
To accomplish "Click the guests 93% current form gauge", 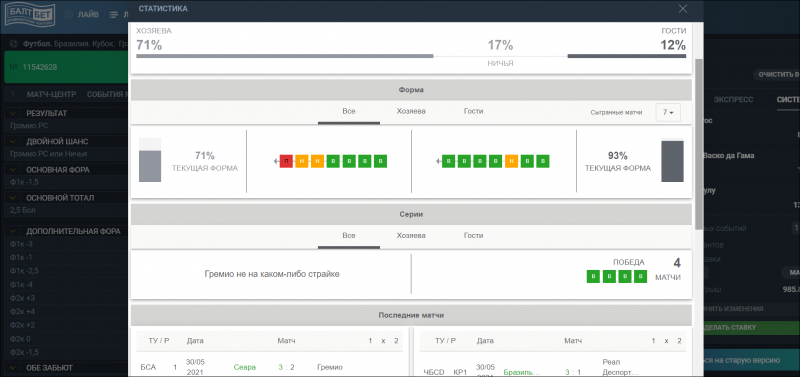I will pos(672,160).
